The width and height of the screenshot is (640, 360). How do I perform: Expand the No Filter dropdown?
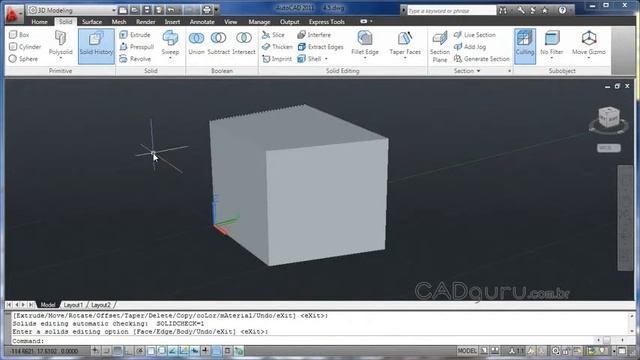click(x=551, y=58)
